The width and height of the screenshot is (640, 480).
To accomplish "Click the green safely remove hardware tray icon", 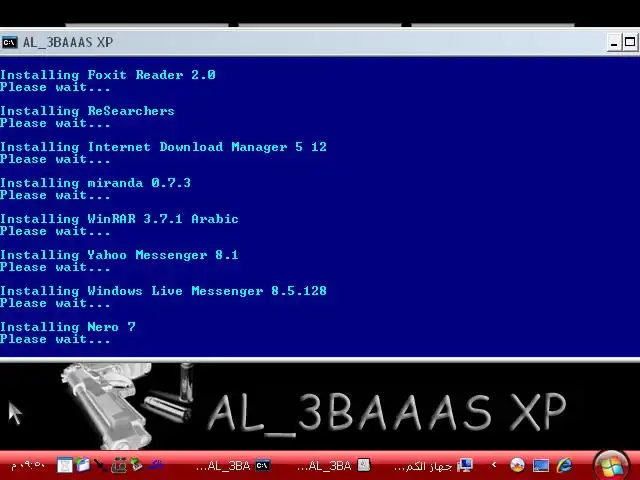I will pyautogui.click(x=137, y=465).
